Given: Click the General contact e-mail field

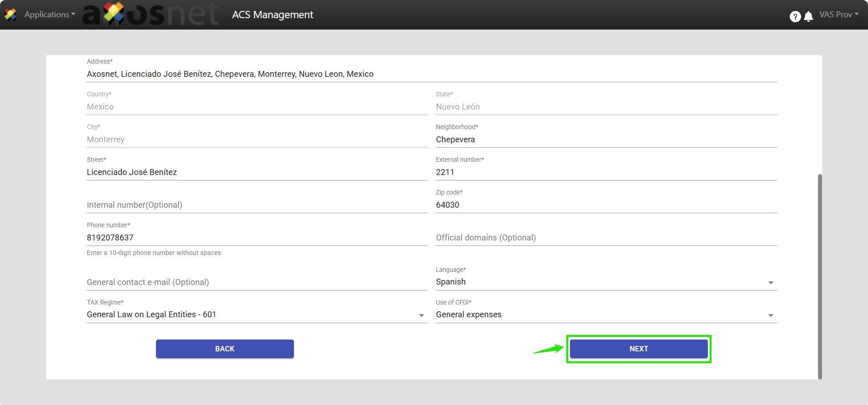Looking at the screenshot, I should pos(257,282).
